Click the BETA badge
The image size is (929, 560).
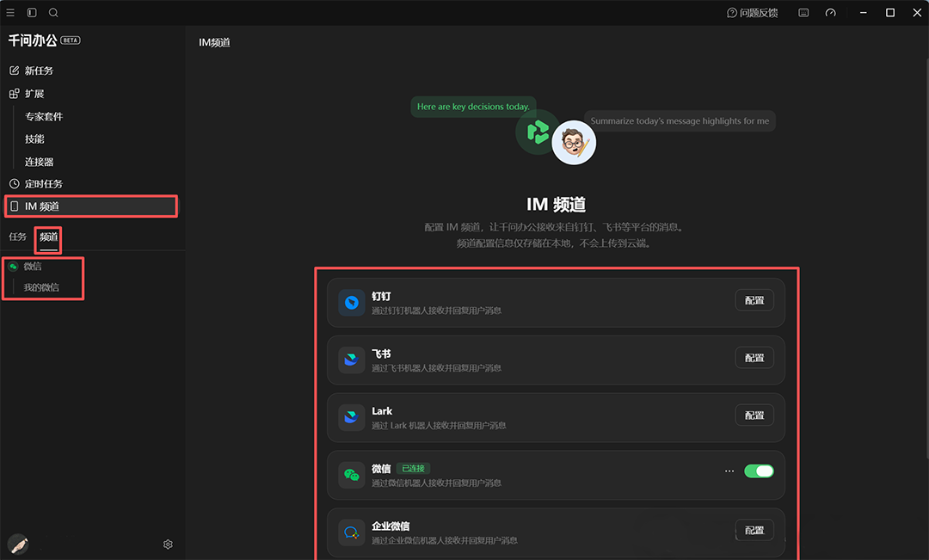tap(71, 40)
